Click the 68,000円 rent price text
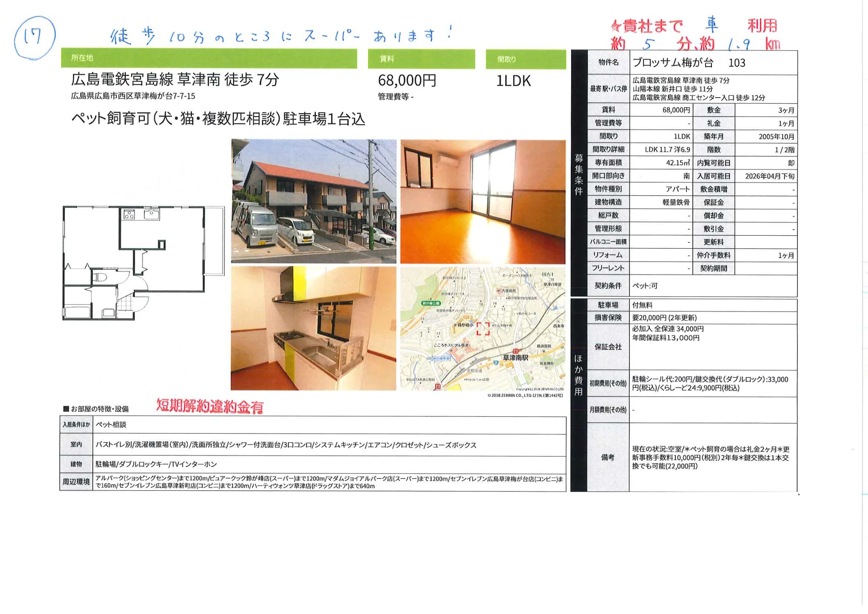 point(407,80)
